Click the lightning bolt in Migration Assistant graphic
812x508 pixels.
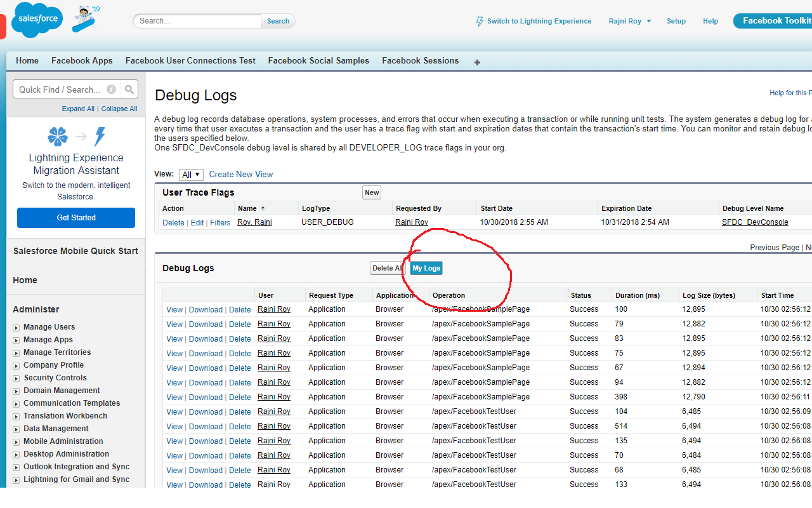tap(99, 136)
